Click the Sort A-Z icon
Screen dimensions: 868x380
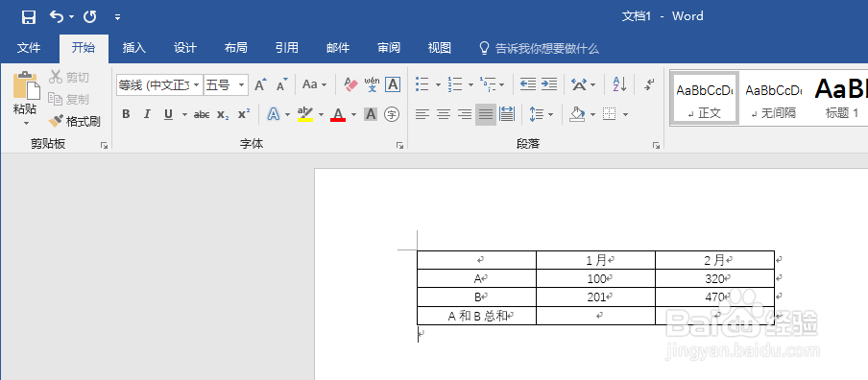(619, 84)
